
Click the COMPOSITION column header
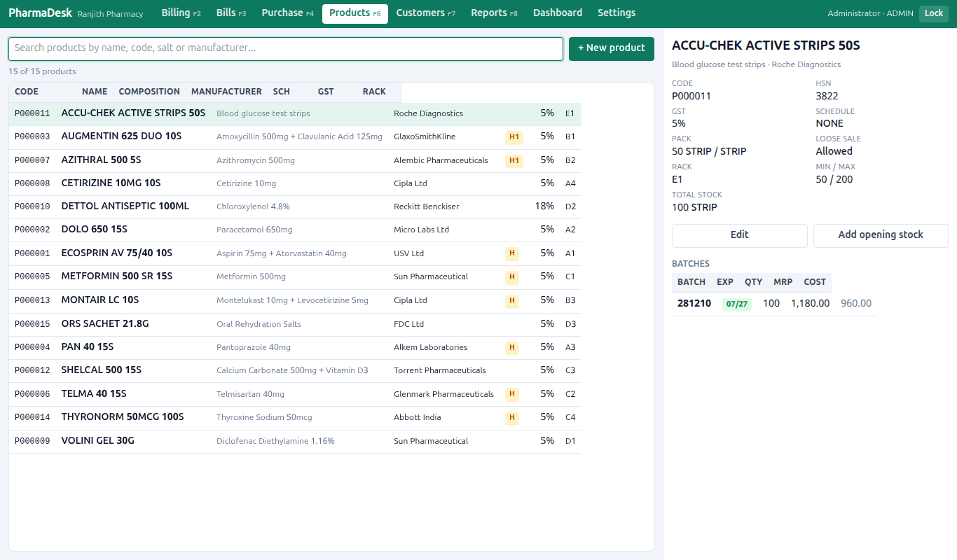[x=149, y=92]
